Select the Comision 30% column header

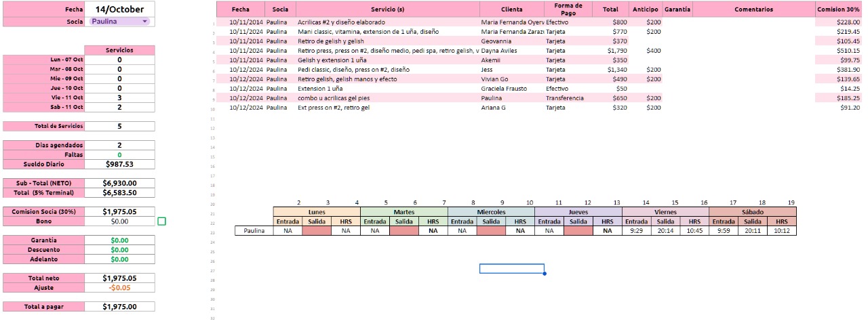[839, 9]
